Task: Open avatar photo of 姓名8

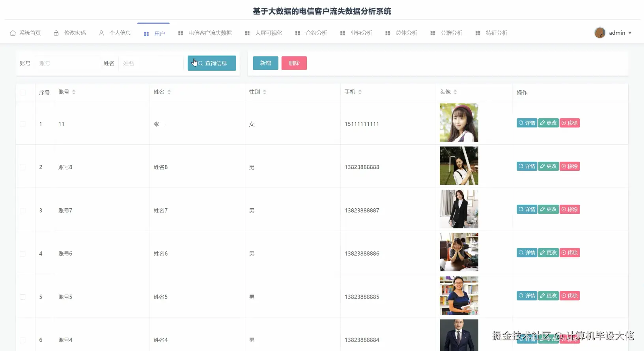Action: (459, 166)
